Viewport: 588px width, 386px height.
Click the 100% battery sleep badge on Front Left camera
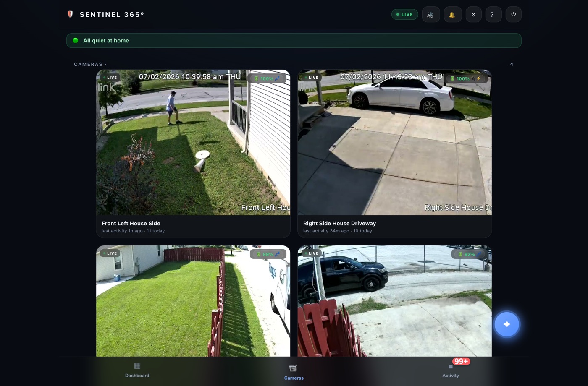(267, 78)
